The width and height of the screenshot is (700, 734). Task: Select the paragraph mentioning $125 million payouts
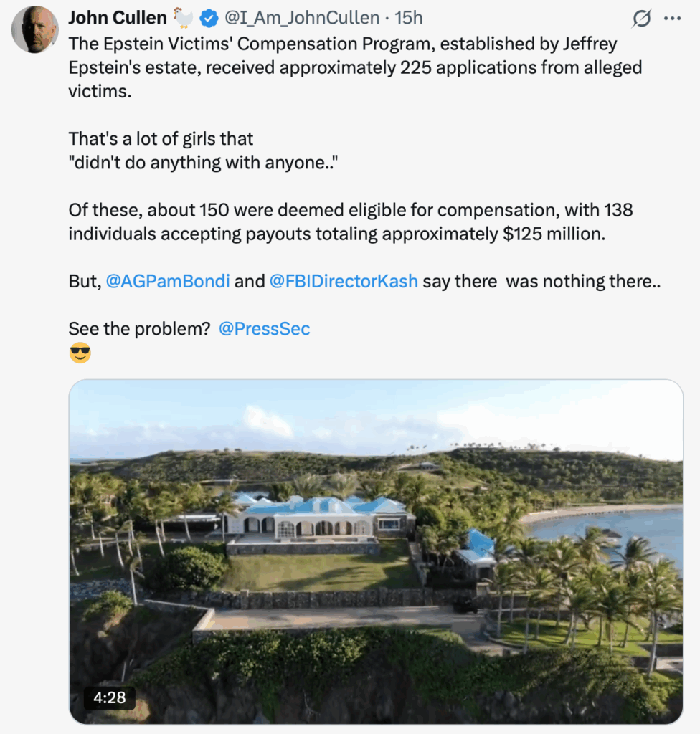point(350,222)
